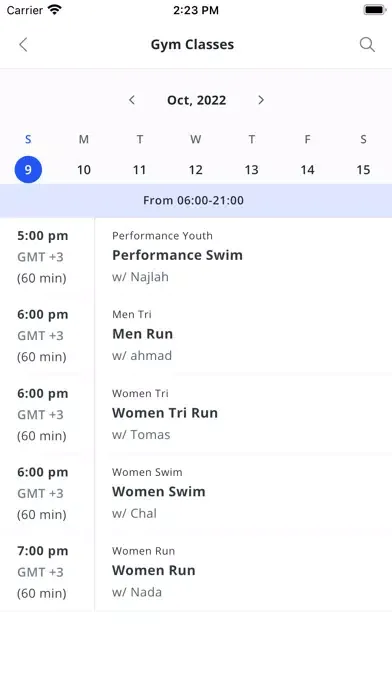This screenshot has height=696, width=392.
Task: Open search with the magnifier icon
Action: pos(367,44)
